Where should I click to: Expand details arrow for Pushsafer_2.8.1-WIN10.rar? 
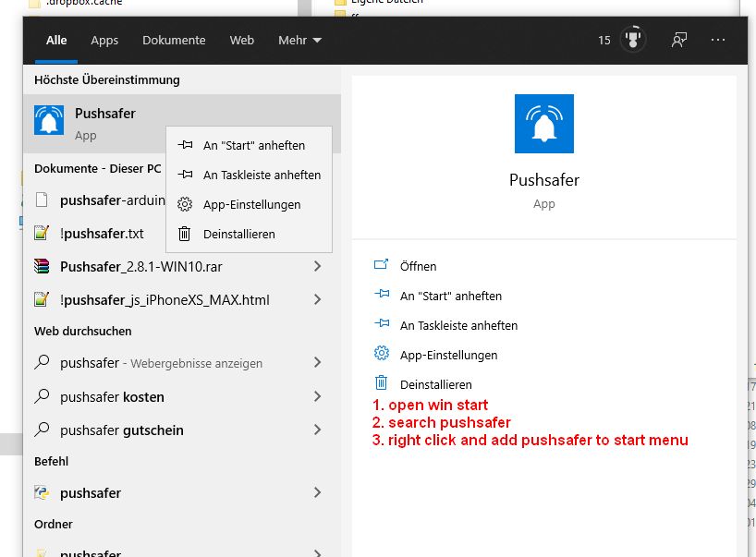317,266
